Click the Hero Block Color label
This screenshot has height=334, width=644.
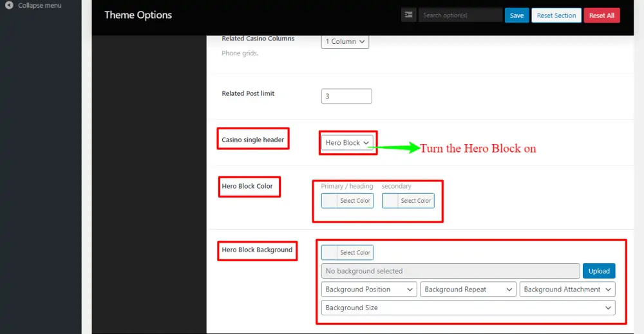[247, 186]
